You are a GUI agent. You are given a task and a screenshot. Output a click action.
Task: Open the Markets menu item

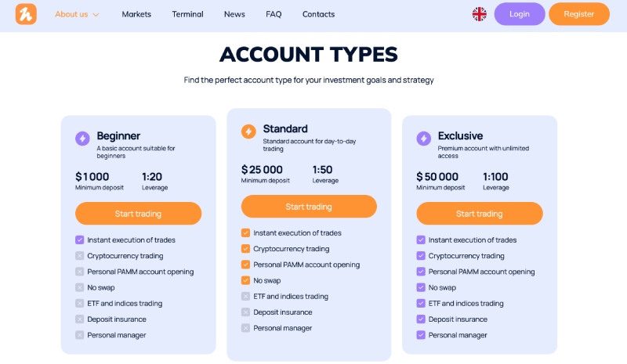tap(136, 14)
